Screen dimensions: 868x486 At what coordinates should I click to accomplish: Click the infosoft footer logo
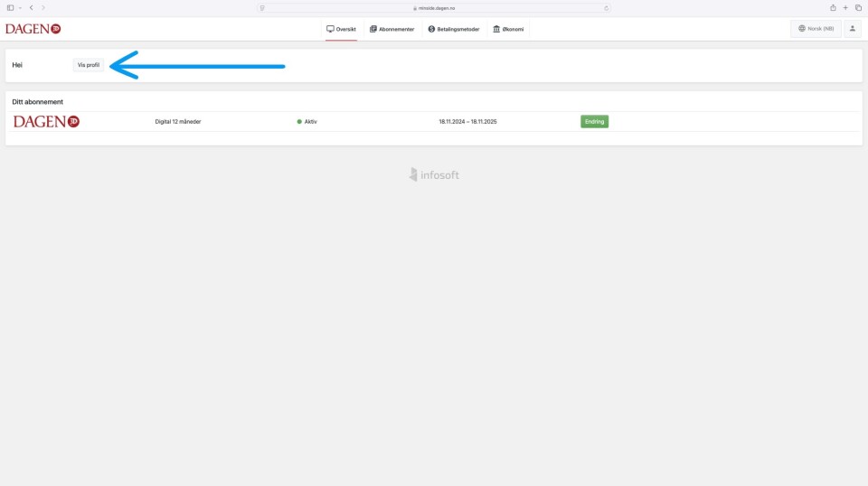pos(434,174)
